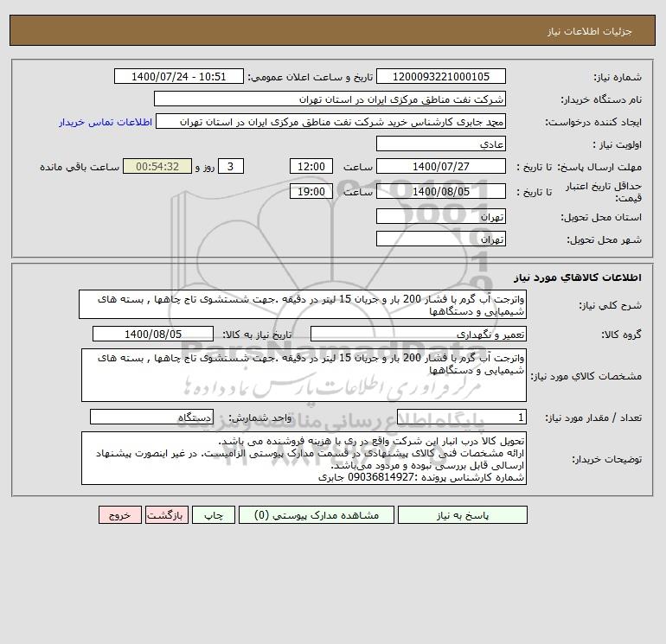Click the announcement date field 1400/07/24 - 10:51
The image size is (666, 644).
tap(179, 76)
